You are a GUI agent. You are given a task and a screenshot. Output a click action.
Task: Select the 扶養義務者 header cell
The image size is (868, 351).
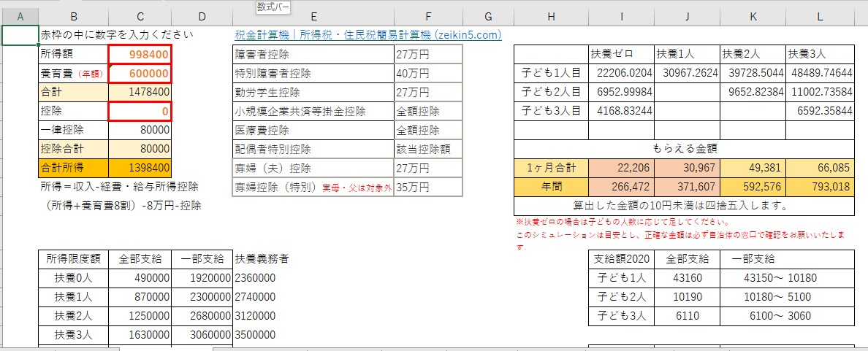click(262, 259)
